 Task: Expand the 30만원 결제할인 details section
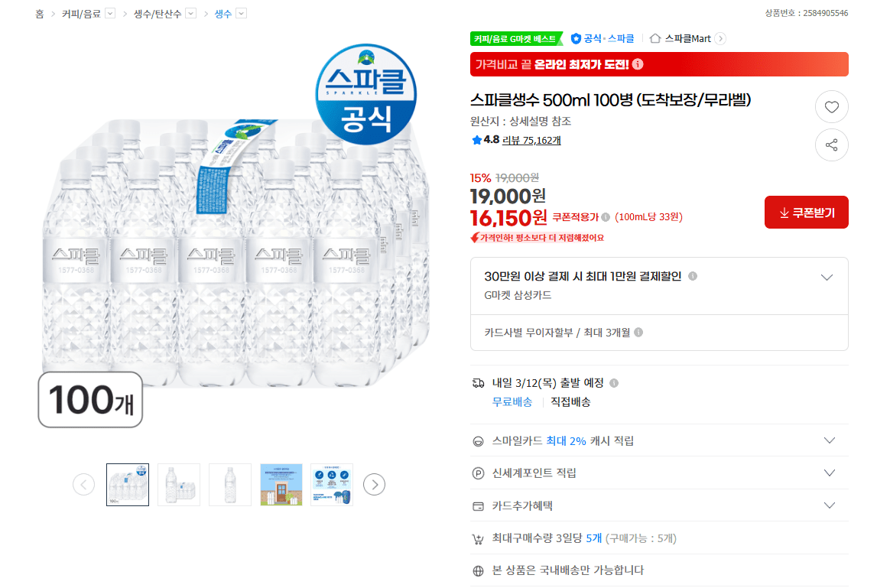click(x=827, y=278)
